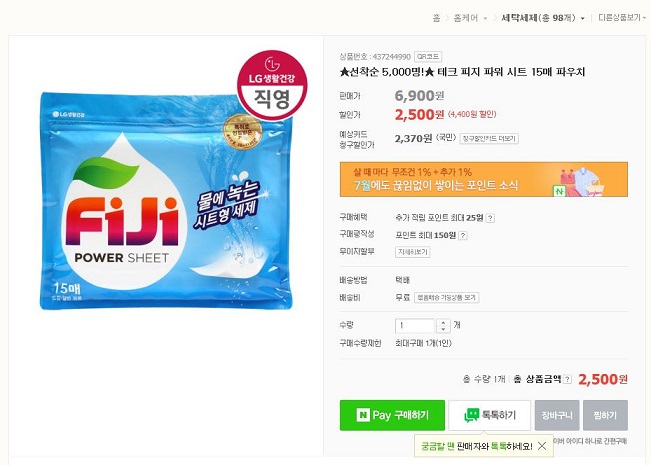The width and height of the screenshot is (651, 465).
Task: Click the 묶음배송 가능상품 보기 button
Action: [x=447, y=298]
